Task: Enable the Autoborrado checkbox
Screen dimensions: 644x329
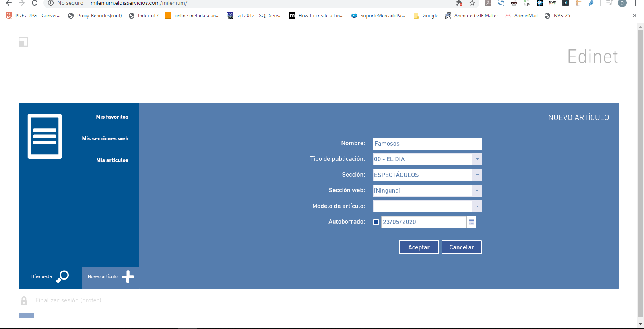Action: point(376,222)
